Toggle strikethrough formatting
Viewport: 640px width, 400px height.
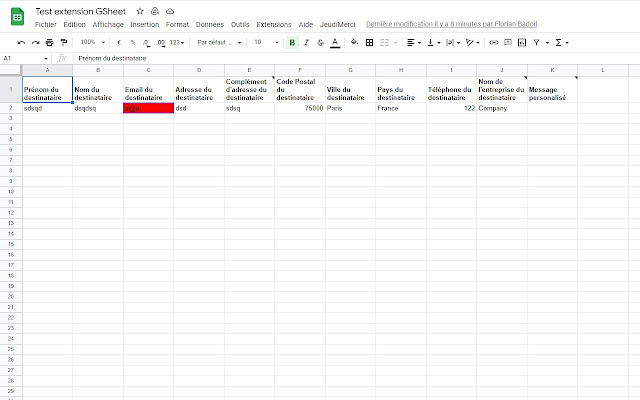320,42
